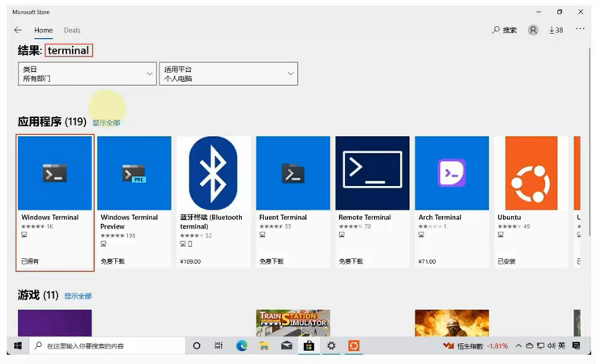Click 免费下载 under Windows Terminal Preview

point(113,261)
